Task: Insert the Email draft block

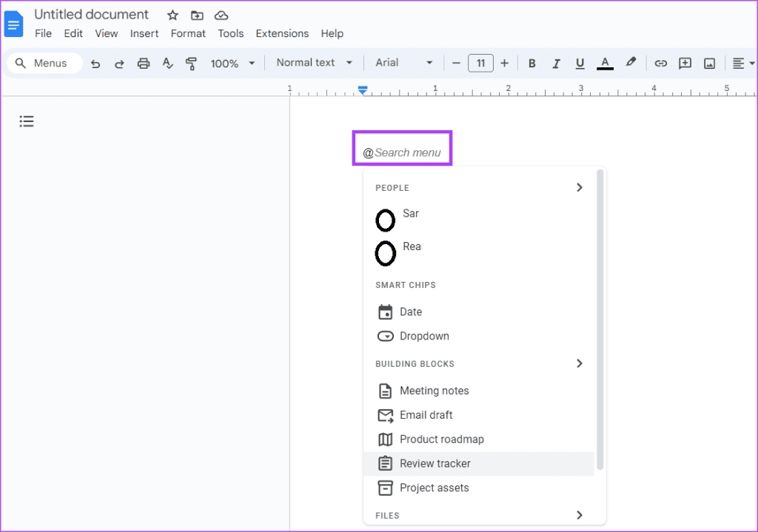Action: click(479, 415)
